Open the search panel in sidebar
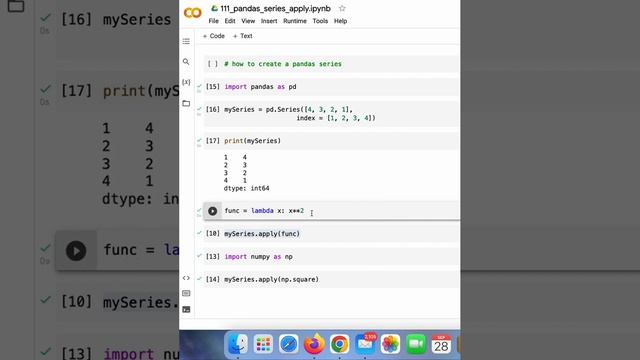Image resolution: width=640 pixels, height=360 pixels. pyautogui.click(x=186, y=62)
